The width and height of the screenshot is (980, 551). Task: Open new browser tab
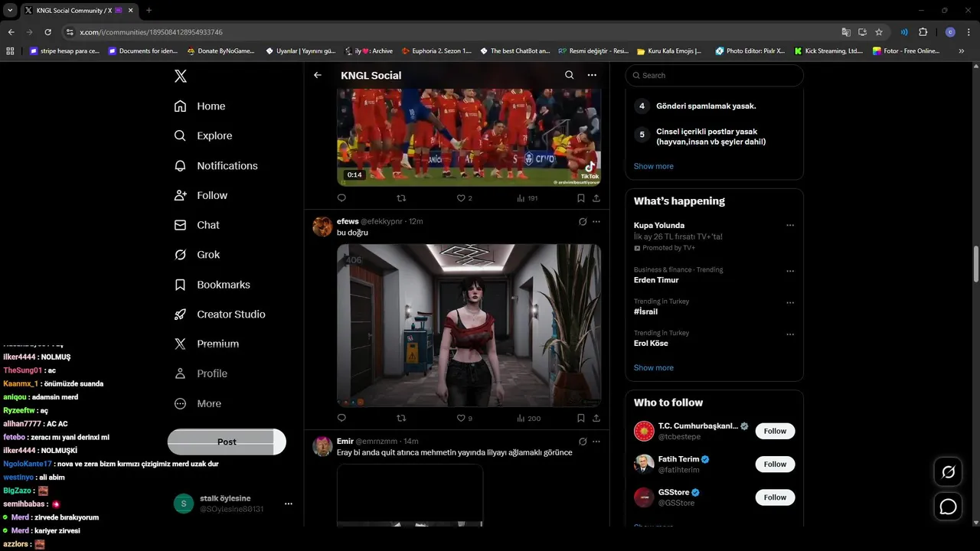(x=149, y=11)
